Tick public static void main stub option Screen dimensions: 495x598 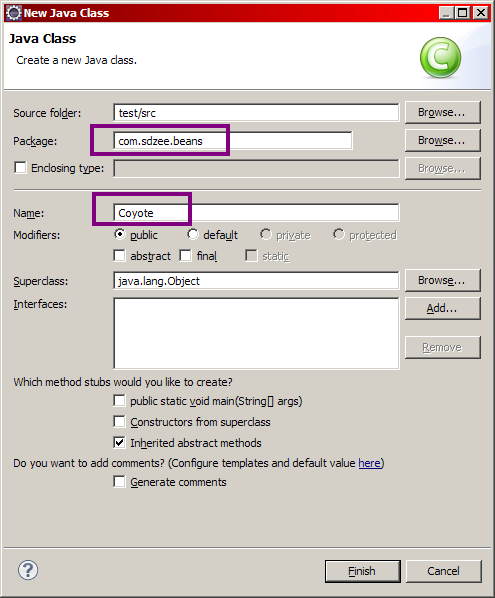119,400
